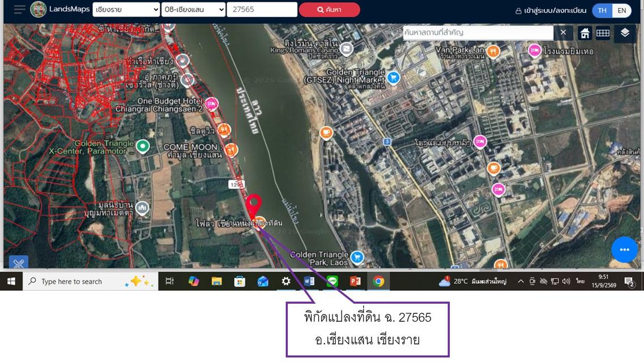
Task: Open the clock showing 9:51
Action: tap(604, 281)
